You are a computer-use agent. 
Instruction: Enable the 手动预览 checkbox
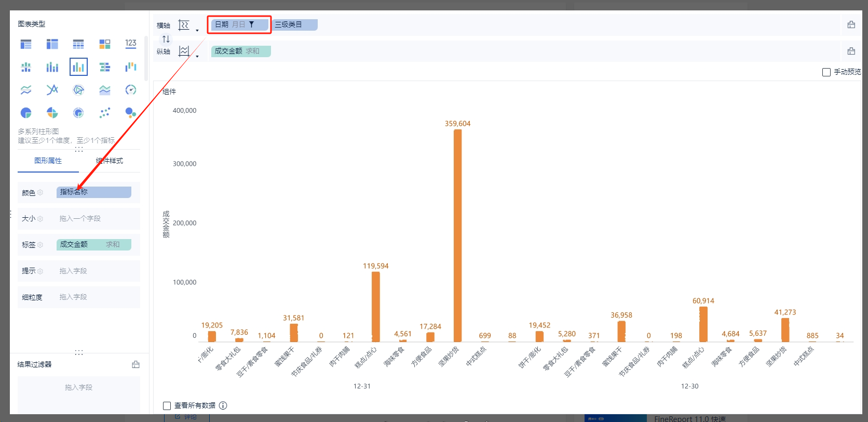pos(826,72)
